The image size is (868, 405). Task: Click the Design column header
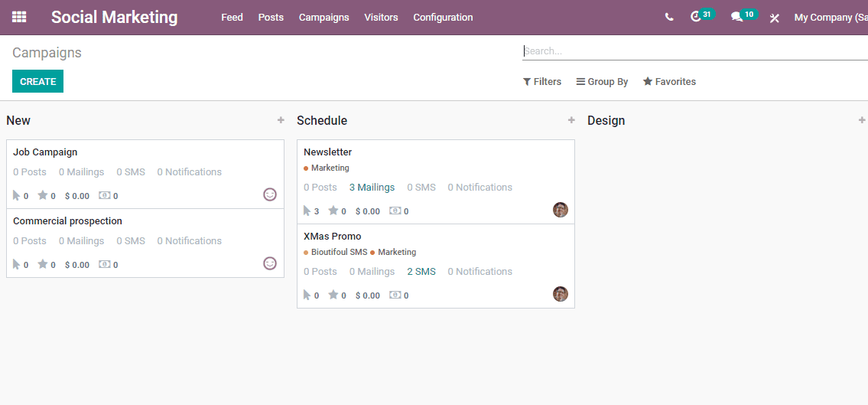tap(606, 120)
